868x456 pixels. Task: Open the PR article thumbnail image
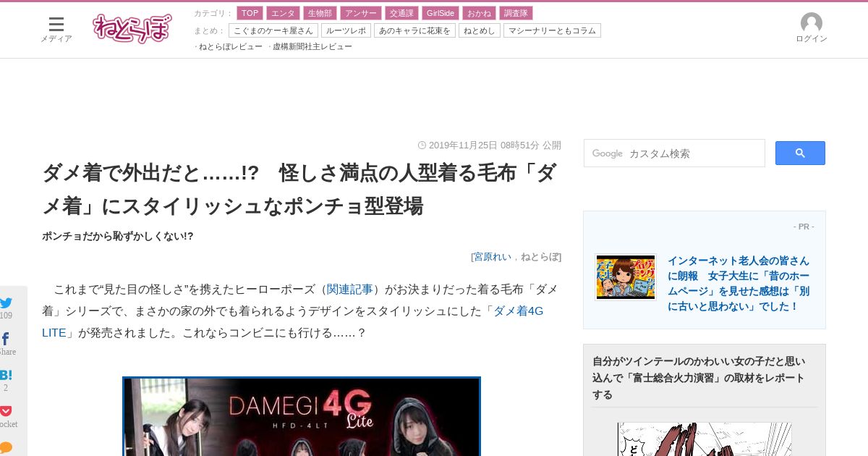pos(626,277)
